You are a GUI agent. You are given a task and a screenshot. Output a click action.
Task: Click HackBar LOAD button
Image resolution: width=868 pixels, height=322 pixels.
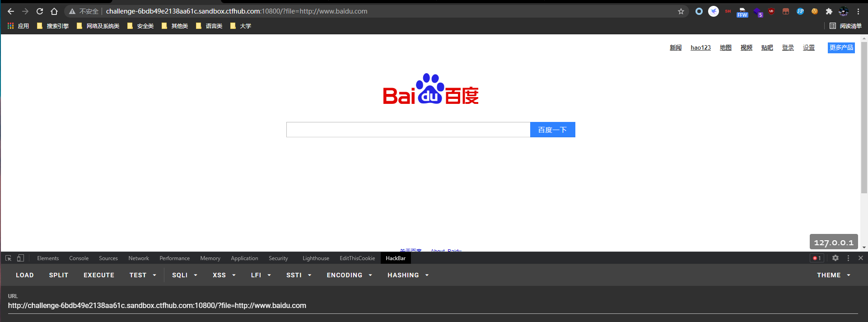point(25,275)
